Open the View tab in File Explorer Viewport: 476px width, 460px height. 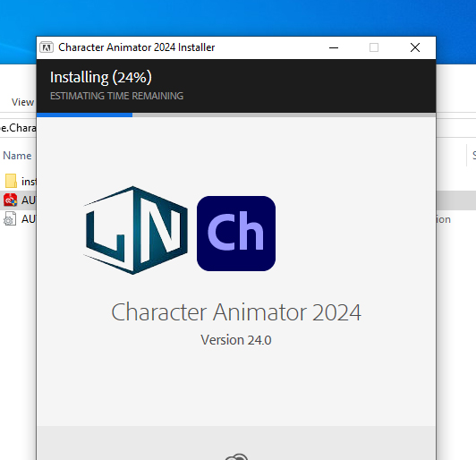[22, 102]
